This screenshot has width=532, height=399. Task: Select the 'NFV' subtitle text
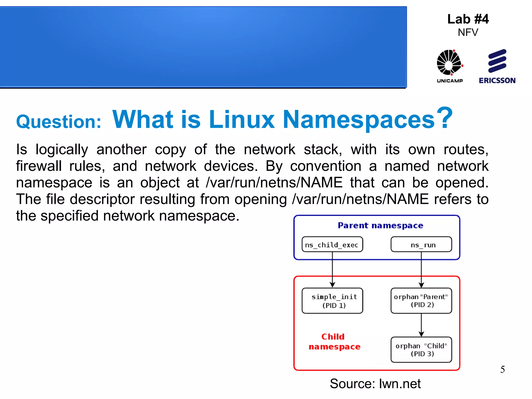coord(468,32)
